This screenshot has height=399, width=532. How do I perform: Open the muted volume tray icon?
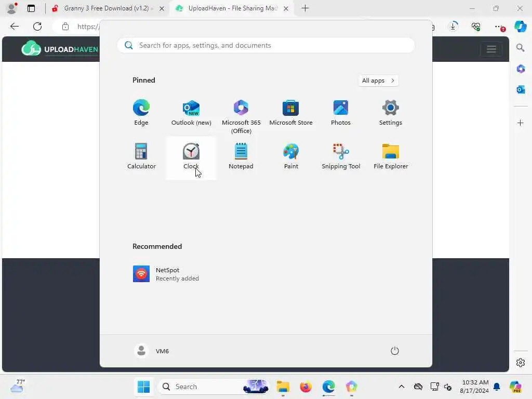448,387
